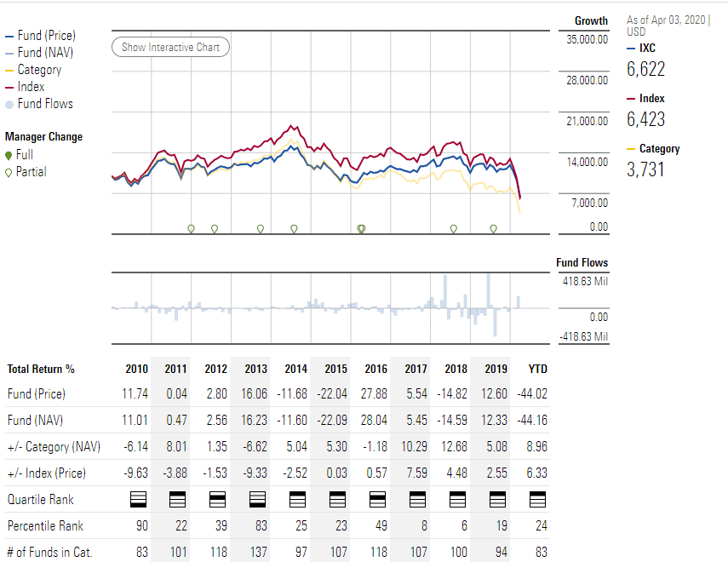Image resolution: width=728 pixels, height=562 pixels.
Task: Select the 2019 column header
Action: pyautogui.click(x=496, y=369)
